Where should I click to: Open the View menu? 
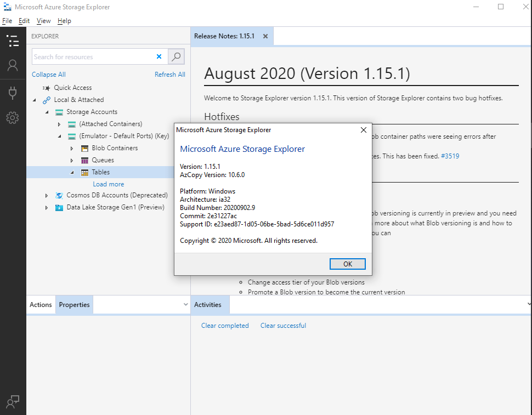[43, 21]
